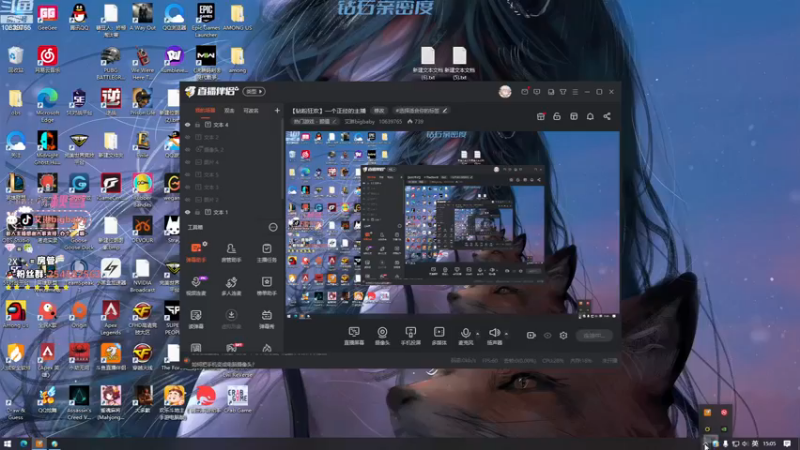Select the 文本 1 layer row
This screenshot has width=800, height=450.
pyautogui.click(x=231, y=212)
